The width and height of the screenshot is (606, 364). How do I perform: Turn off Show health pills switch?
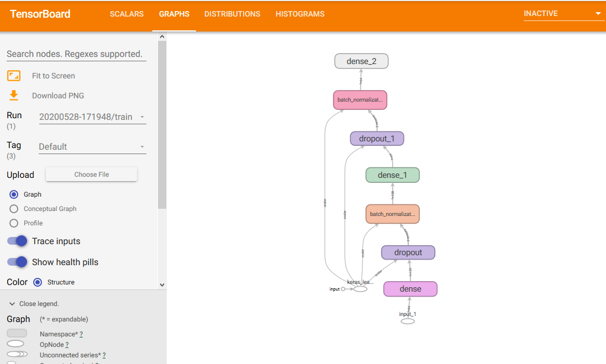(17, 262)
